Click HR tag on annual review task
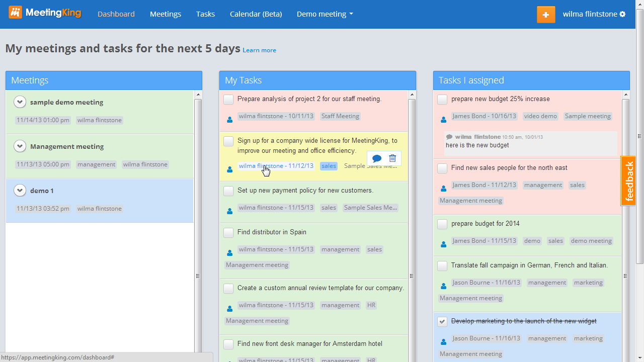The width and height of the screenshot is (644, 362). 371,305
